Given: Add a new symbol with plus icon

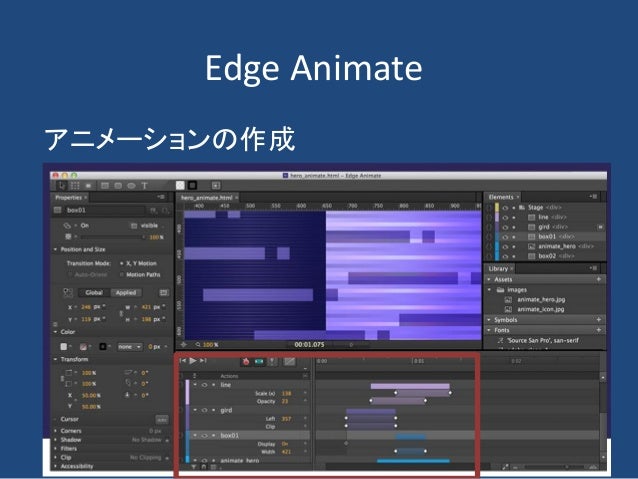Looking at the screenshot, I should click(599, 320).
